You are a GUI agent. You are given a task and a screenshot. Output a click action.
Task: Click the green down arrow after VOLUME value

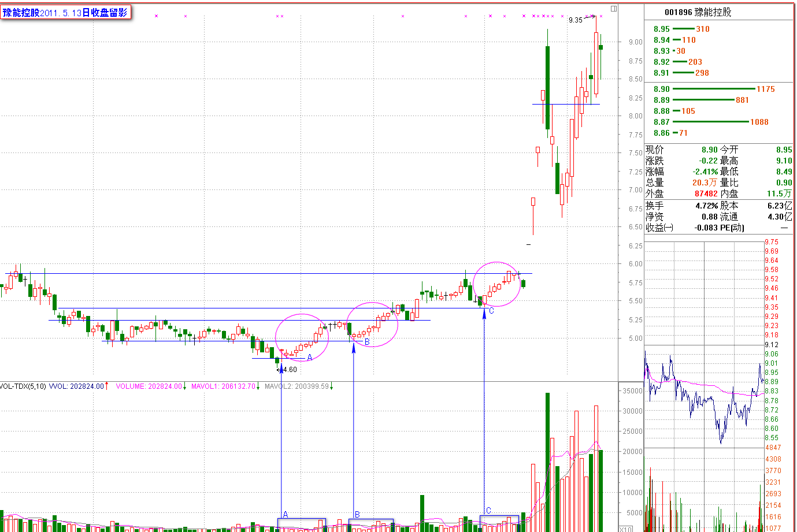(x=184, y=386)
